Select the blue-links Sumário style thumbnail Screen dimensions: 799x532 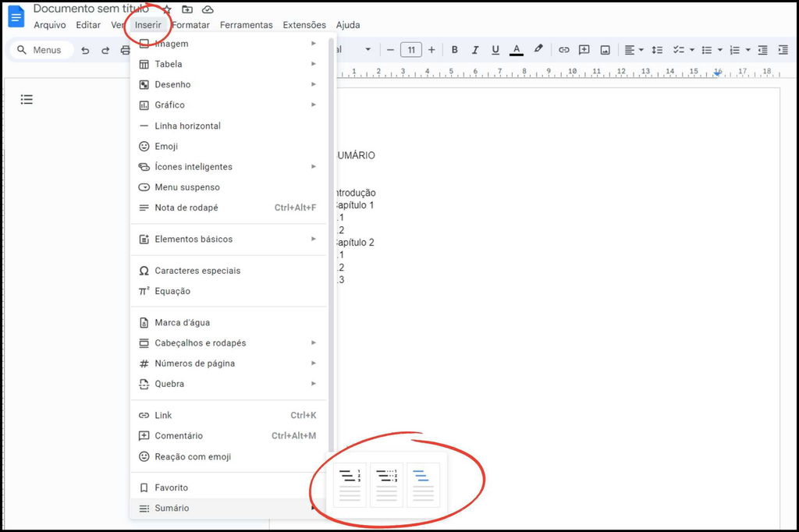[x=422, y=484]
